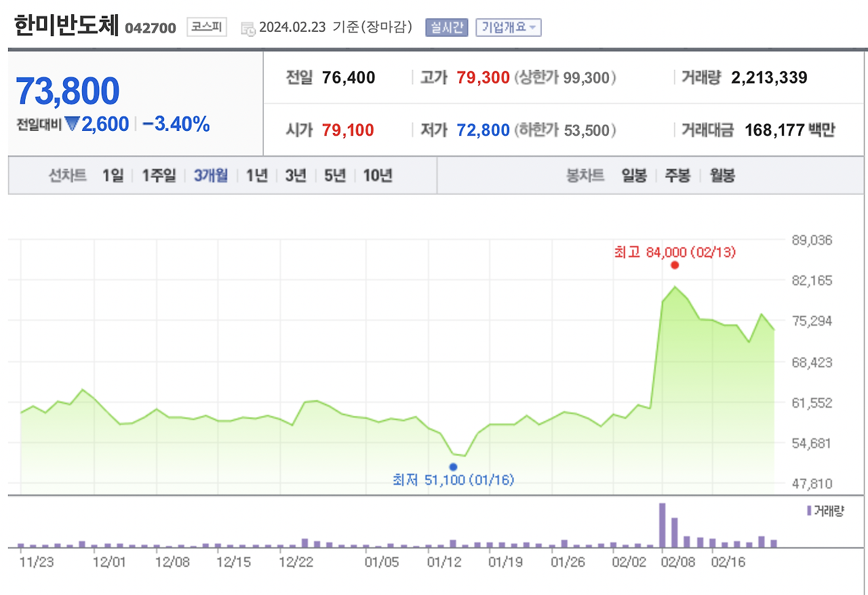Click the y-axis label 89,036
This screenshot has height=595, width=868.
tap(812, 240)
